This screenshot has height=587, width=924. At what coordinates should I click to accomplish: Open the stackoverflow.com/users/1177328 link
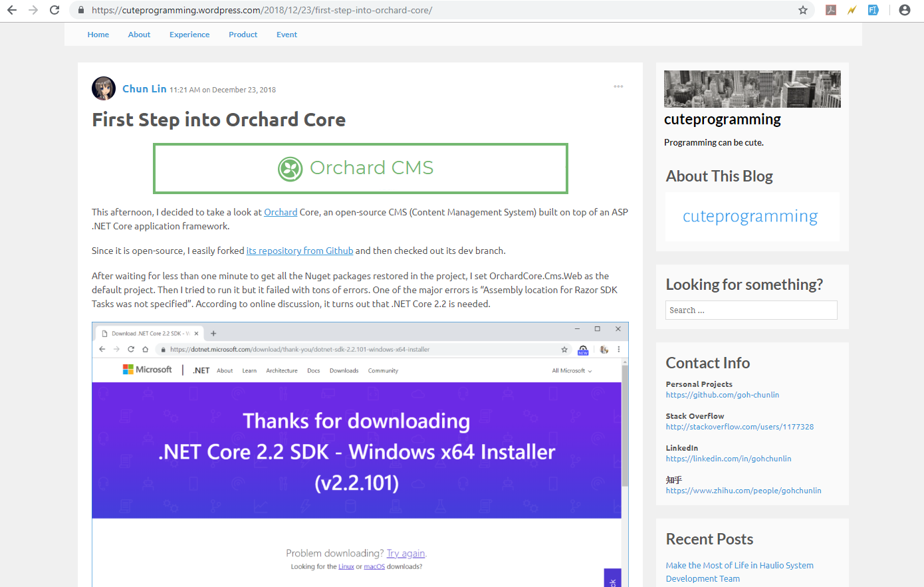[740, 427]
